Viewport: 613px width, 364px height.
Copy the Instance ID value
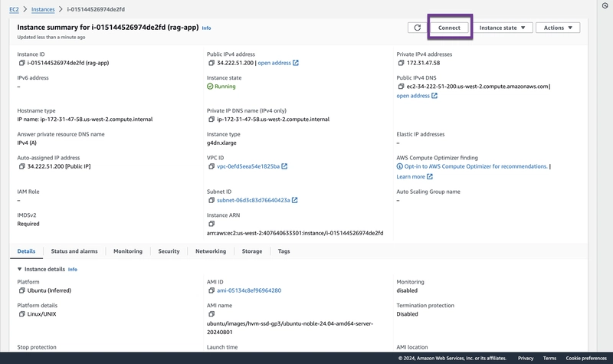[x=22, y=63]
